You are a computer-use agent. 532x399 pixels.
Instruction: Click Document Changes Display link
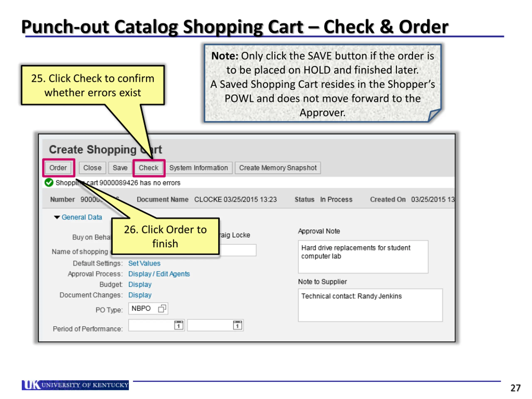pyautogui.click(x=140, y=295)
